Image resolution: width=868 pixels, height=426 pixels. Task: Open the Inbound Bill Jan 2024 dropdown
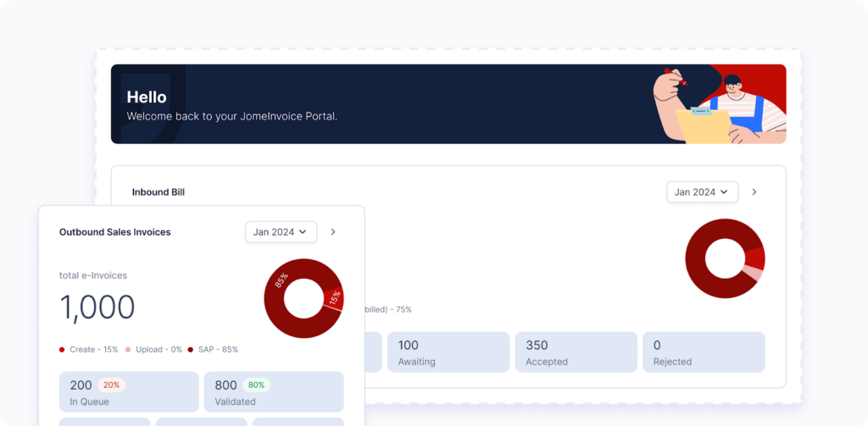[x=702, y=192]
